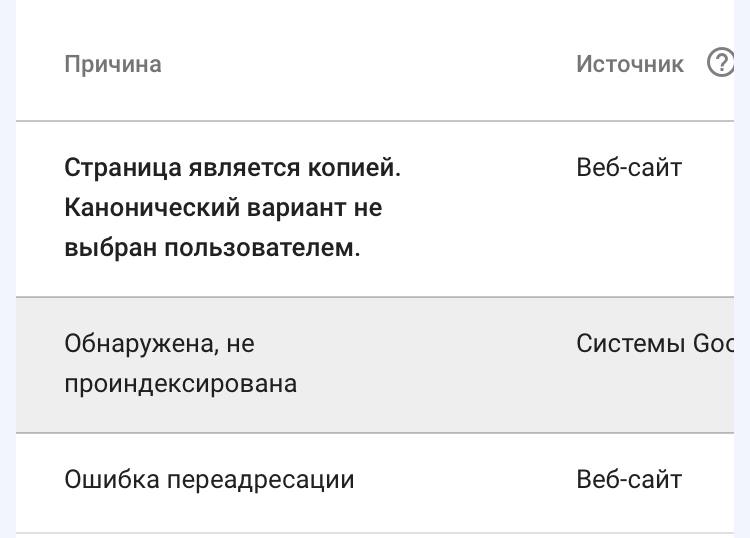Open the 'Ошибка переадресации' row
This screenshot has width=750, height=538.
tap(209, 480)
